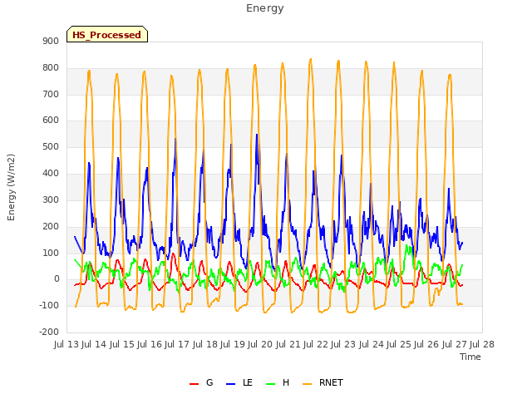Click the -100 y-axis tick label

click(x=49, y=305)
